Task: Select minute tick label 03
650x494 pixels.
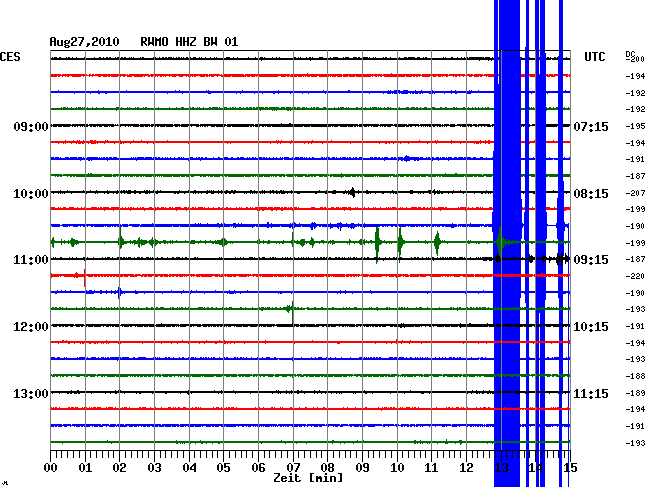Action: (x=155, y=468)
